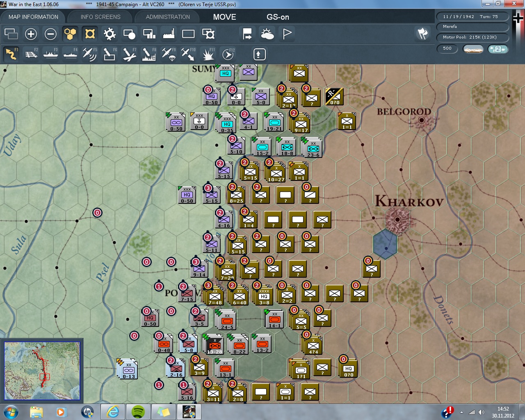
Task: Select the F7 Bomb Airfield mode
Action: coord(129,54)
